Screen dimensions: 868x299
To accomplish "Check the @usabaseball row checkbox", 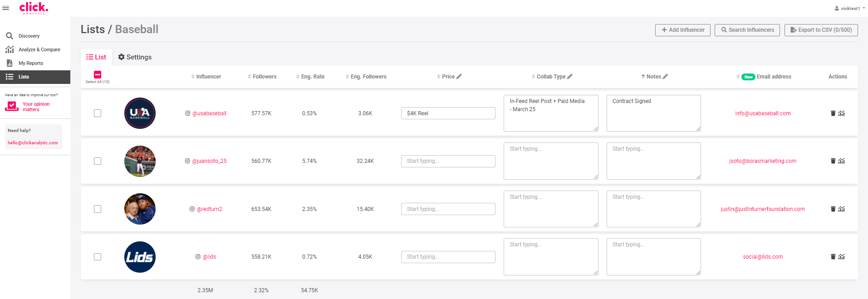I will pos(98,113).
